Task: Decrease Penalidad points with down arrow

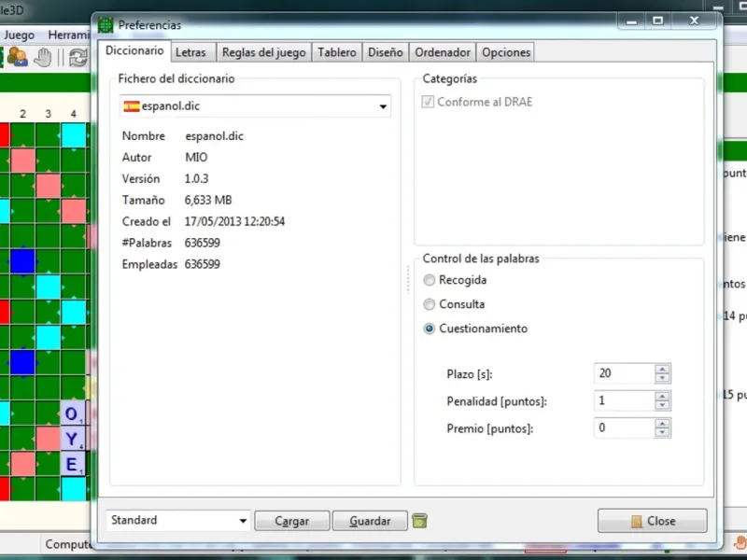Action: point(662,405)
